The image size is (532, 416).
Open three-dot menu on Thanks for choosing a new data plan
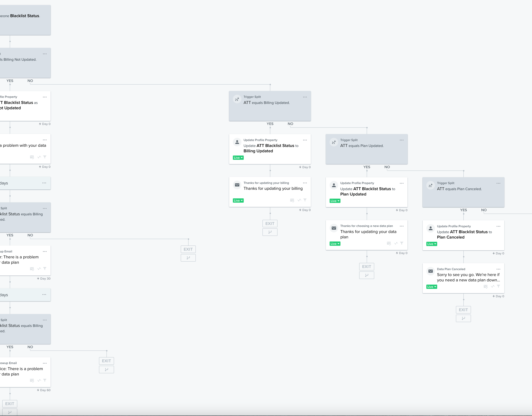(402, 226)
